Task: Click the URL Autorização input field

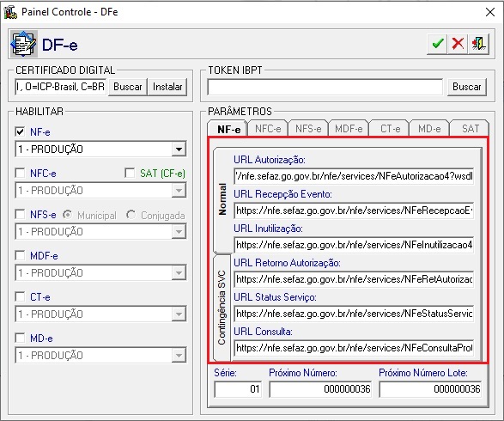Action: point(354,176)
